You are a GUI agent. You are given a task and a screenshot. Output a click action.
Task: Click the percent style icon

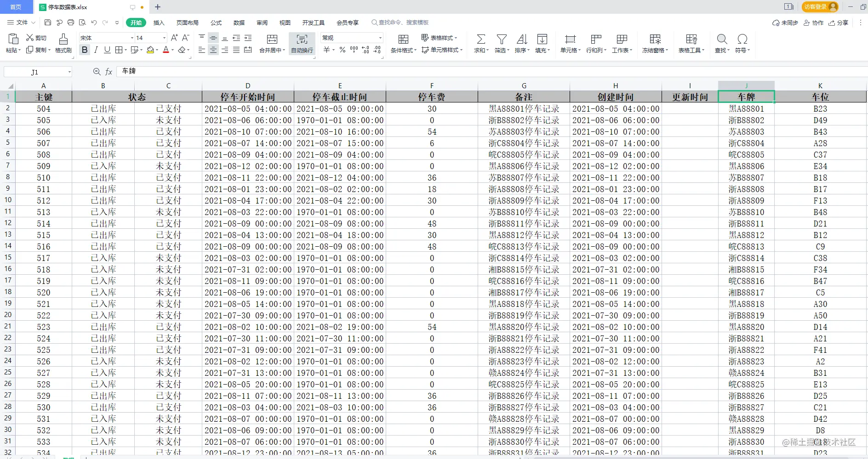[x=343, y=50]
